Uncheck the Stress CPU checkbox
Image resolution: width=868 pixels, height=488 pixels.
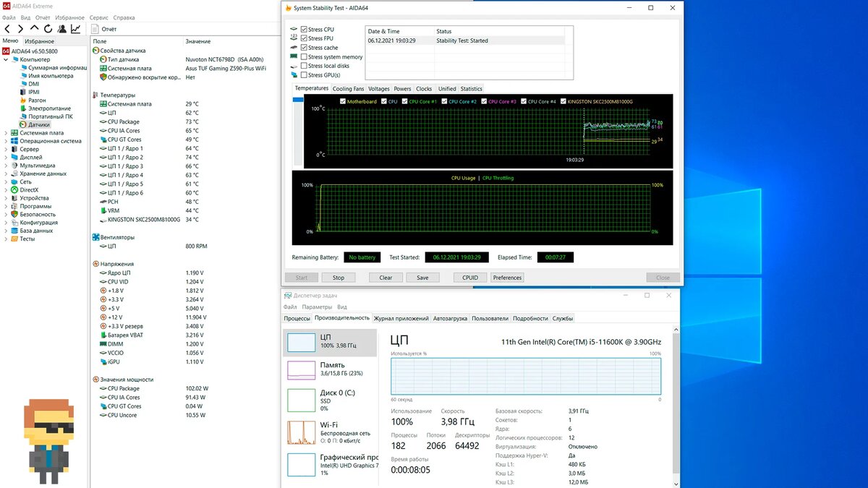pos(304,30)
